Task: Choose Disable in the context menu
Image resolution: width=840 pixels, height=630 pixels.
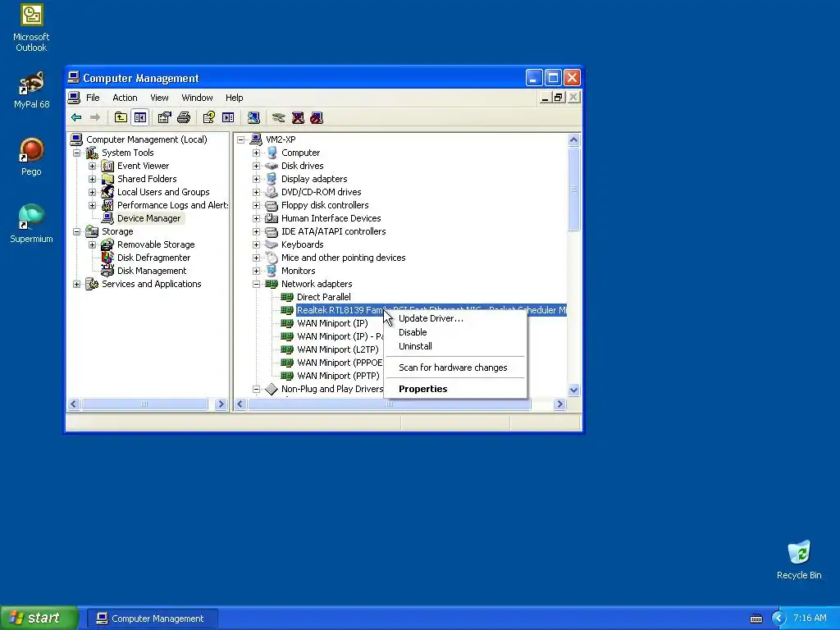Action: coord(454,332)
